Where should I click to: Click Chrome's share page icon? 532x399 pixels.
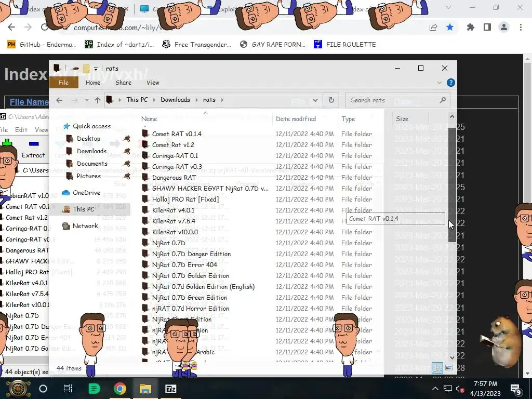tap(433, 28)
